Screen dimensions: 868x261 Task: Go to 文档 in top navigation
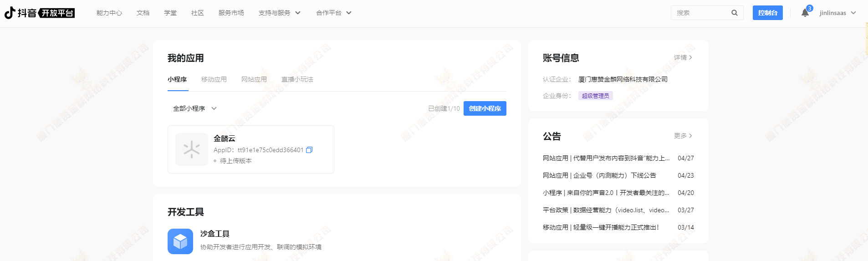143,13
